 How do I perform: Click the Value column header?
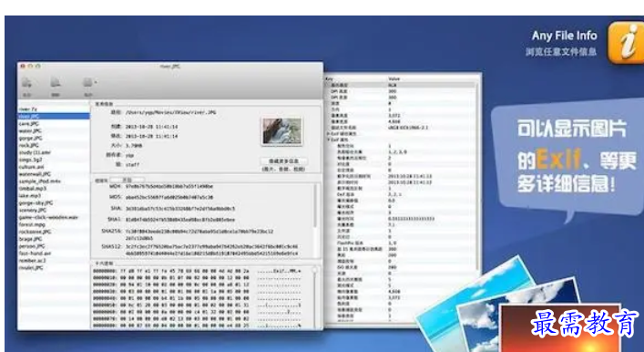pos(394,78)
